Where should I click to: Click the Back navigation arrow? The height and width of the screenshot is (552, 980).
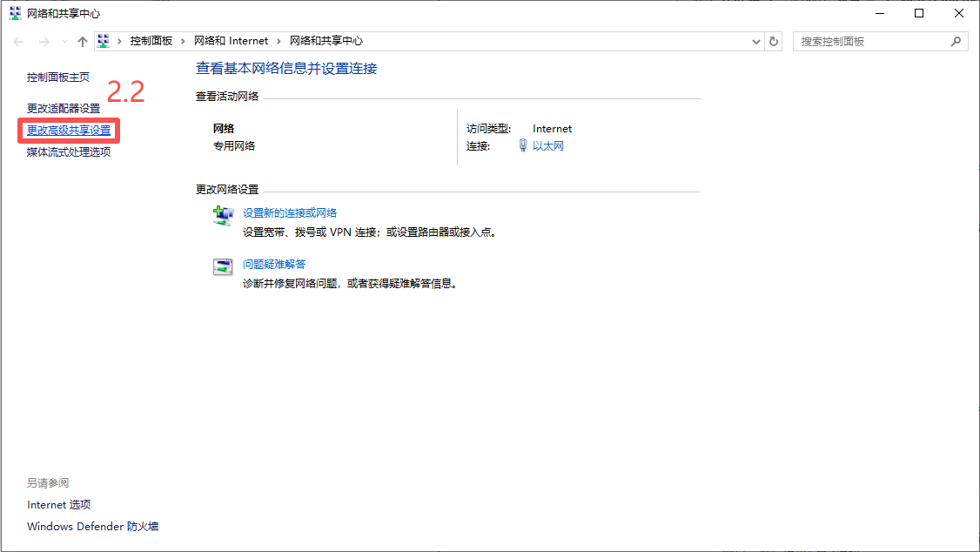pos(19,42)
